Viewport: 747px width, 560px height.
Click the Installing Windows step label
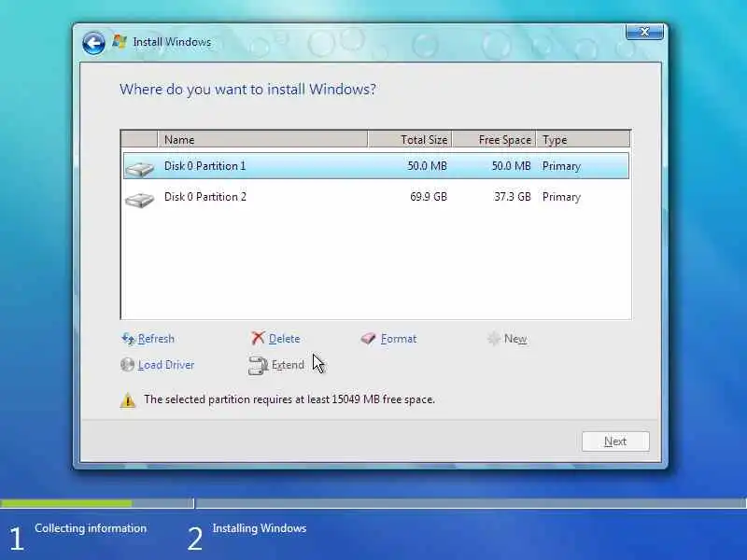[x=260, y=528]
